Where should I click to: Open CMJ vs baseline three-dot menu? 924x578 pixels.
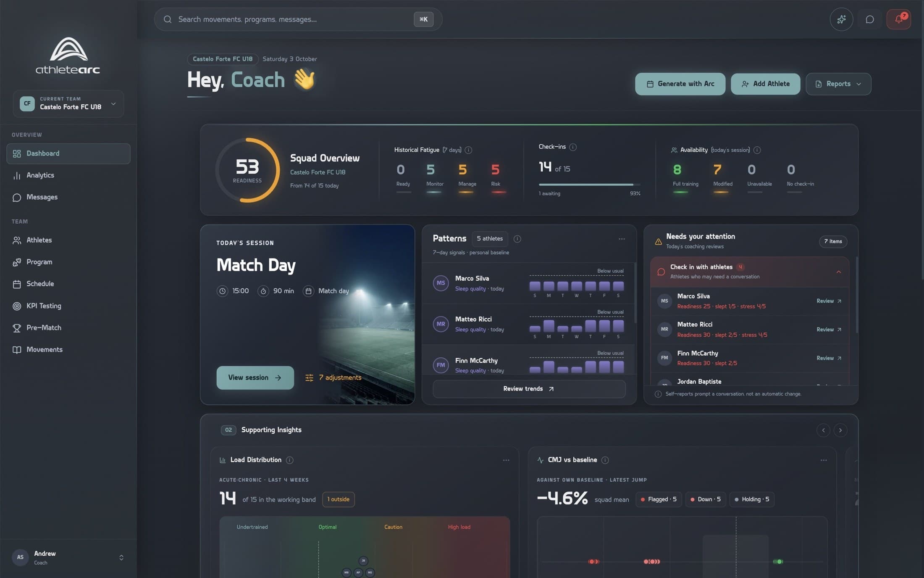coord(824,460)
